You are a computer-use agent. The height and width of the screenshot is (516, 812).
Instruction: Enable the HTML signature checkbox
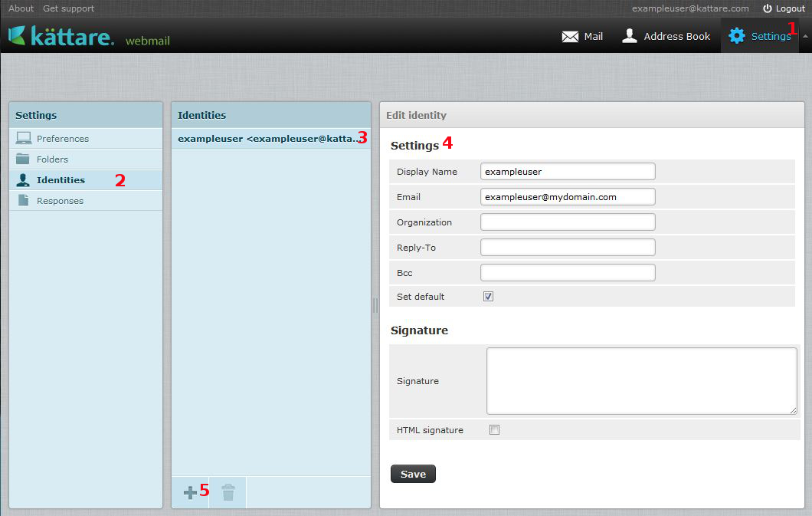point(494,430)
